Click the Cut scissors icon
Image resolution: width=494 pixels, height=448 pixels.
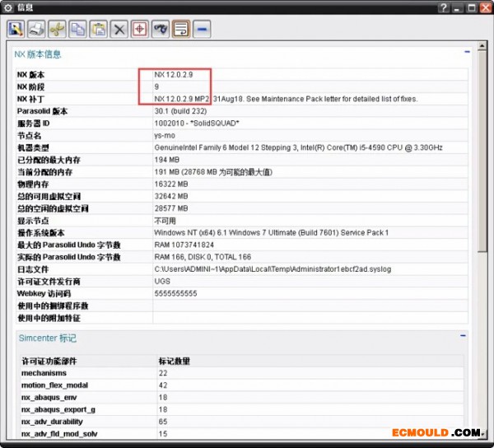click(x=57, y=30)
